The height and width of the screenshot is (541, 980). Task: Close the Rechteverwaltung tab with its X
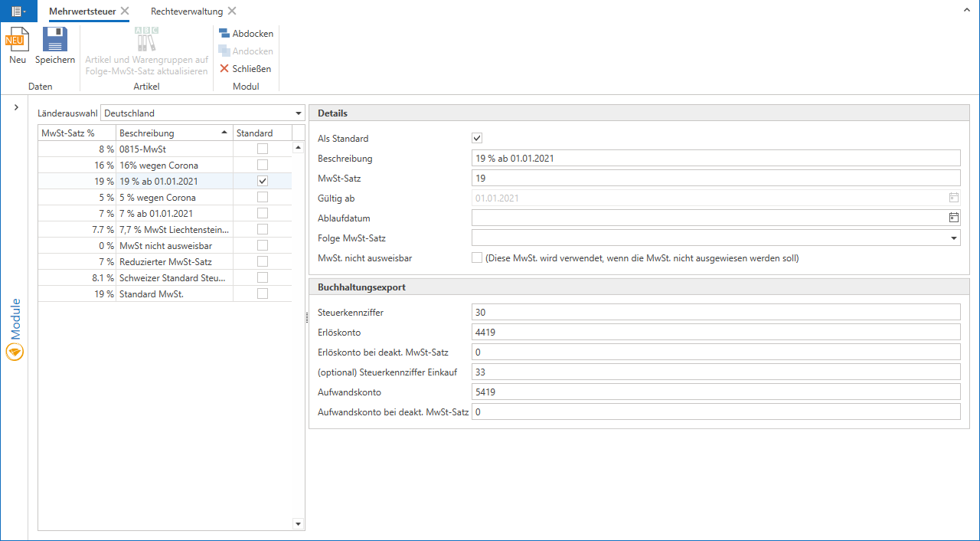coord(232,11)
